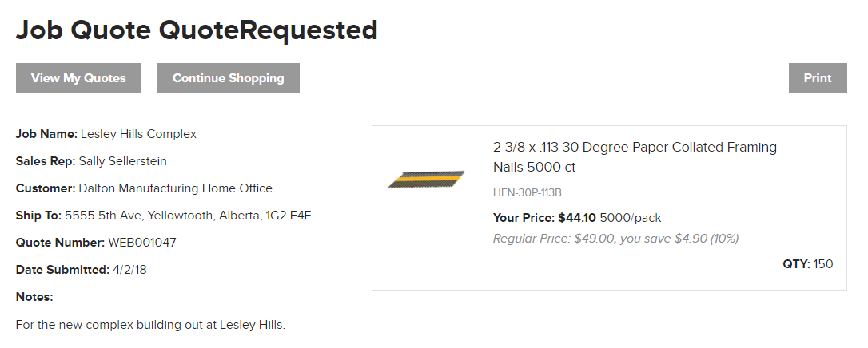
Task: Click the QTY 150 quantity label
Action: tap(808, 264)
